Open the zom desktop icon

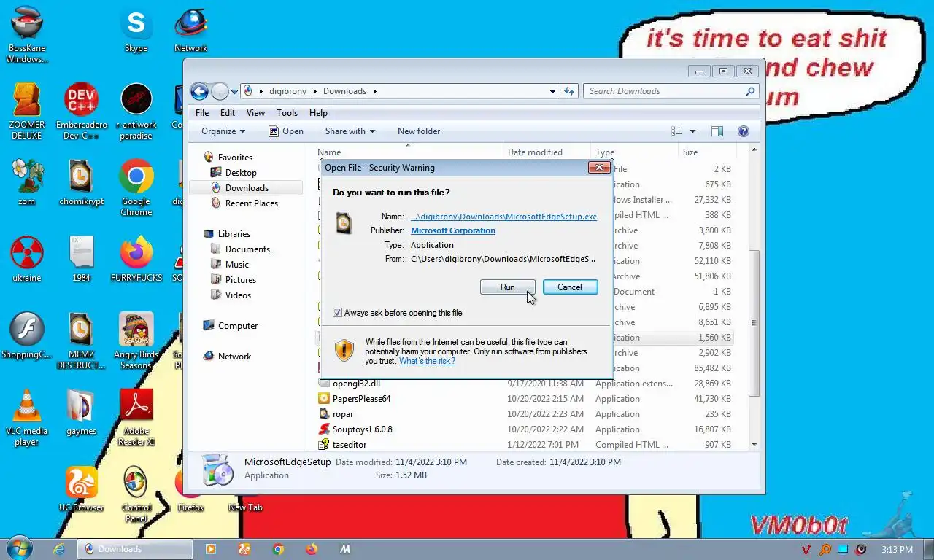point(27,182)
